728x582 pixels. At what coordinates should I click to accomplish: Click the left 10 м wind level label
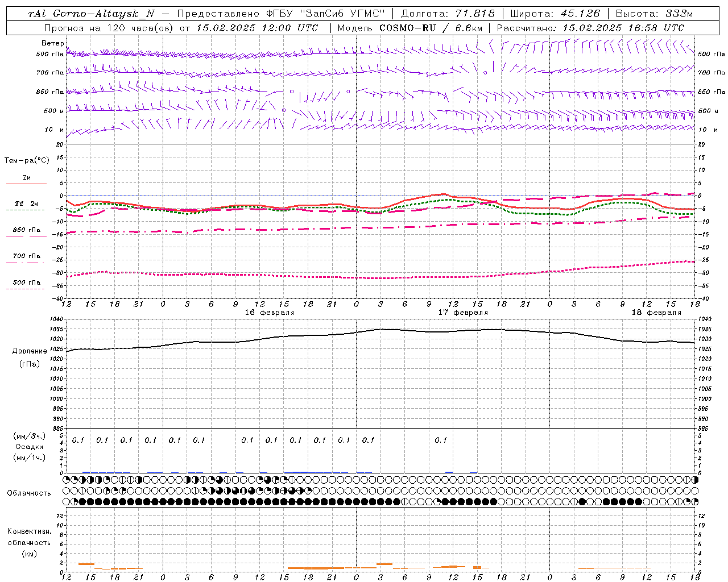54,130
